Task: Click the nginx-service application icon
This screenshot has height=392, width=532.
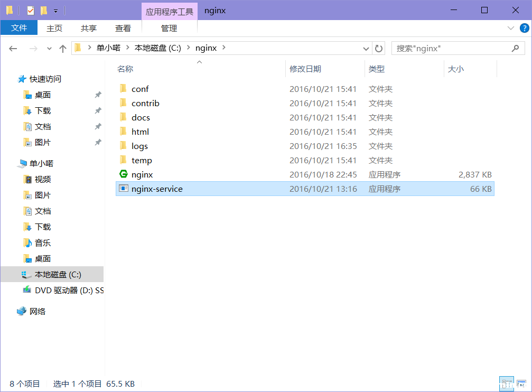Action: click(x=124, y=189)
